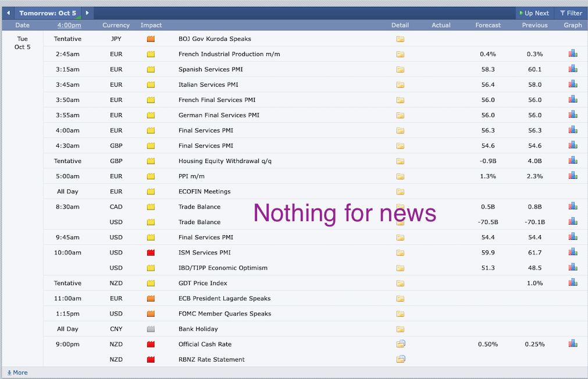Screen dimensions: 588x379
Task: Show graph for Official Cash Rate
Action: coord(573,343)
